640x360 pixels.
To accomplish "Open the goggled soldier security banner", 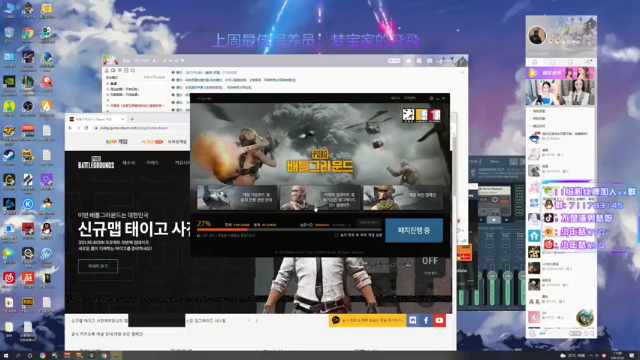I will coord(403,198).
